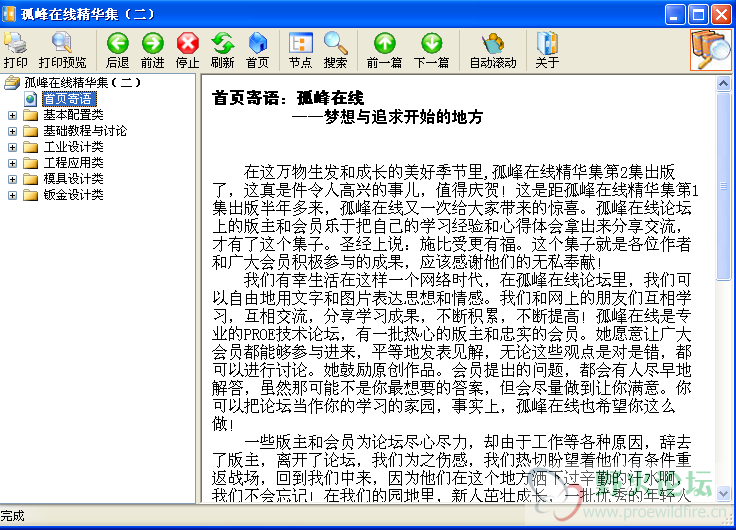Click the folder icon of 基本配置类
The width and height of the screenshot is (736, 530).
[x=31, y=115]
